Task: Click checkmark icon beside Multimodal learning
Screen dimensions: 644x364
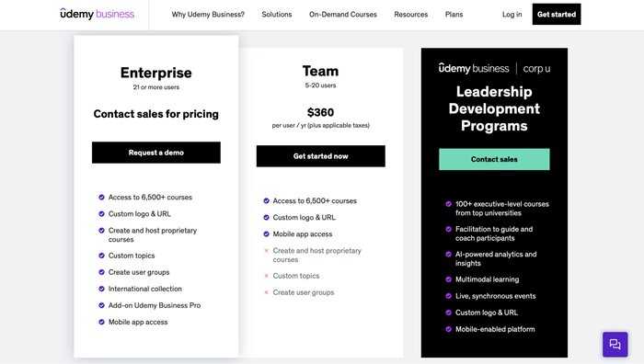Action: tap(449, 279)
